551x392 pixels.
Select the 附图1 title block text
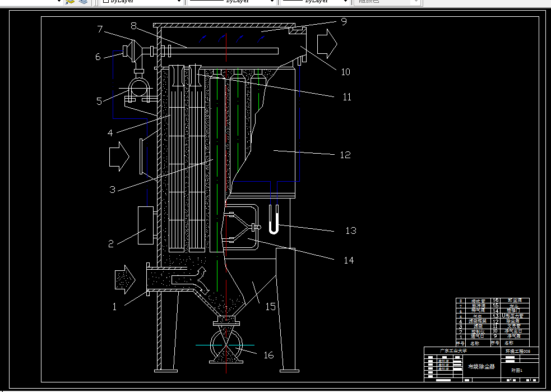[x=517, y=370]
